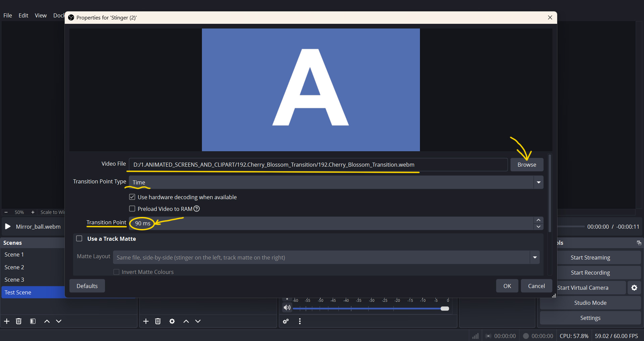Click the virtual camera settings gear
This screenshot has width=644, height=341.
point(634,288)
